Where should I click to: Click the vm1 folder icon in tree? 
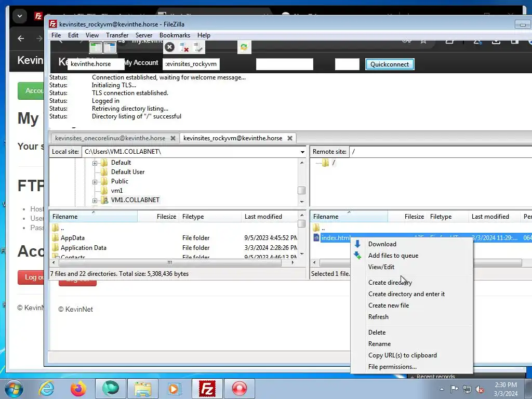pos(104,191)
